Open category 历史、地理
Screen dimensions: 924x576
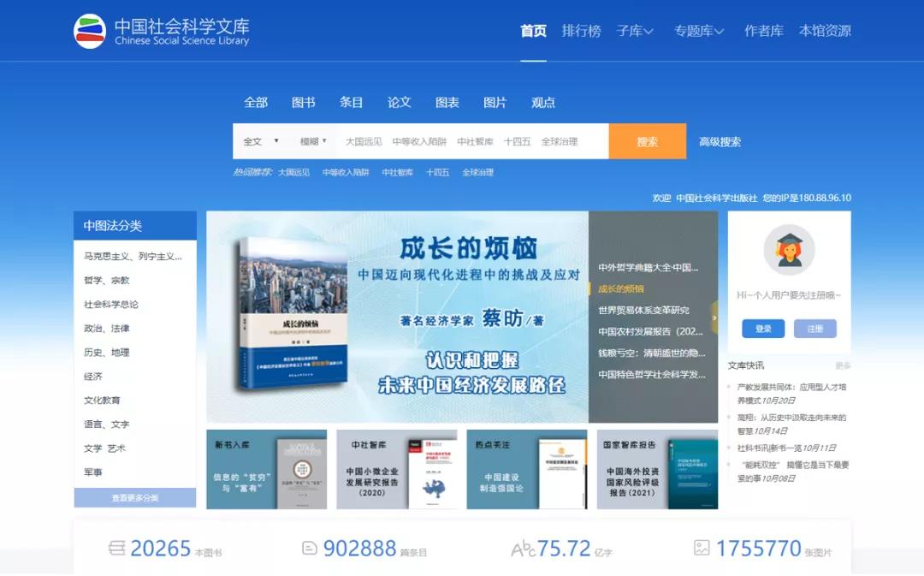click(107, 352)
